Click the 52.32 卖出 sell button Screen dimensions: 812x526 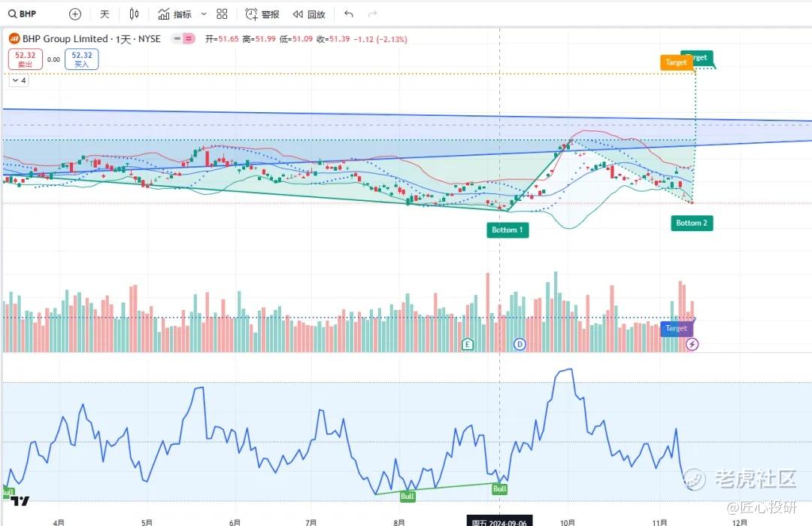point(26,59)
